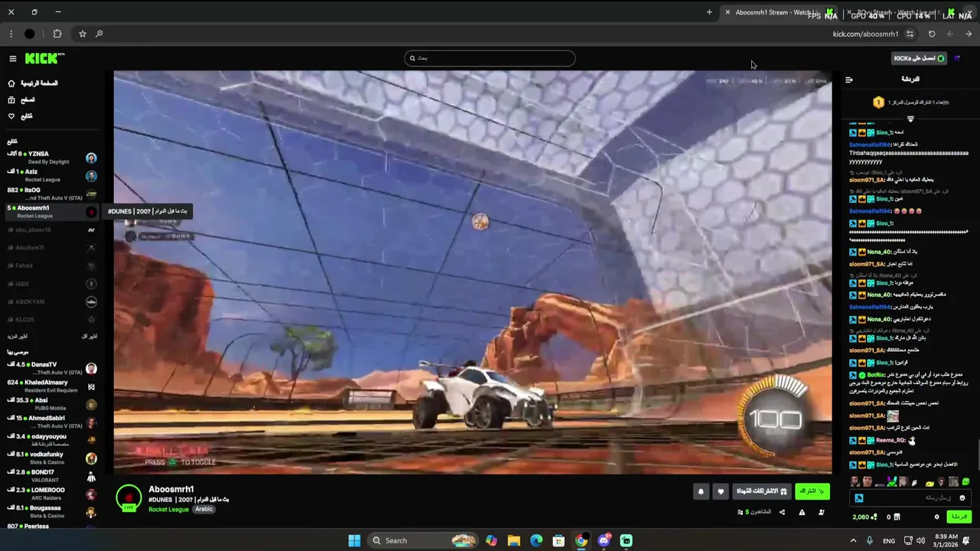This screenshot has width=980, height=551.
Task: Open the Rocket League category link
Action: 168,510
